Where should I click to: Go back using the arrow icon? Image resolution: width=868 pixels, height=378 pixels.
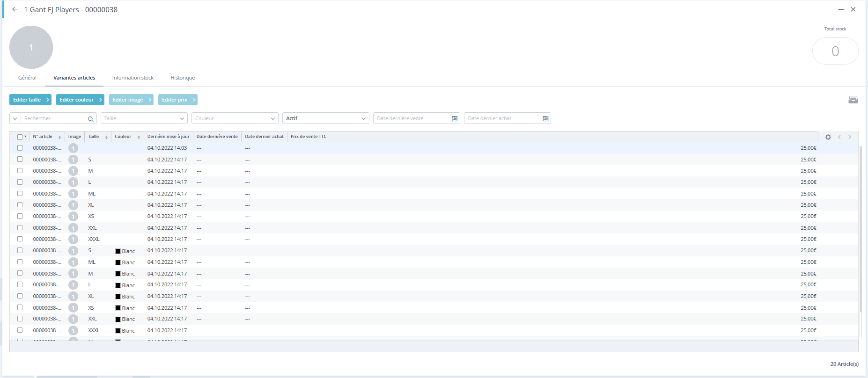click(15, 9)
